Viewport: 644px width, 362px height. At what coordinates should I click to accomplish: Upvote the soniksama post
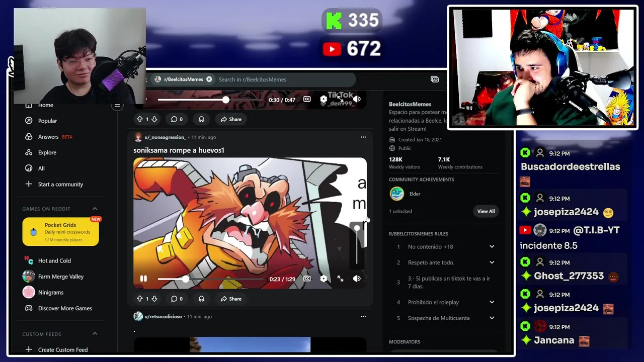pos(139,299)
